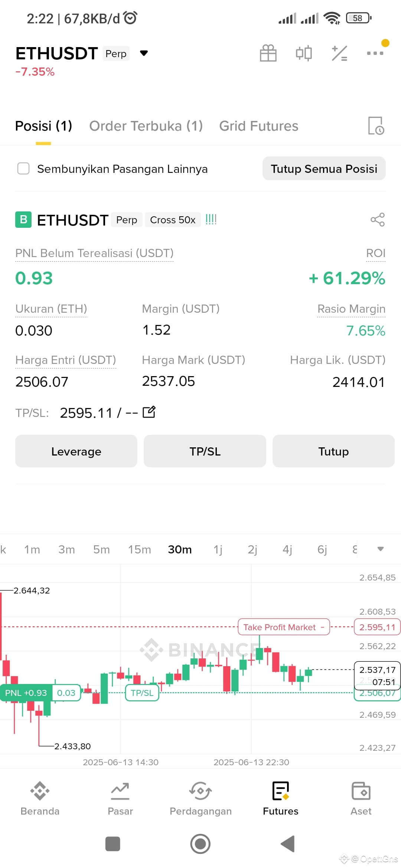Switch to Grid Futures tab
The height and width of the screenshot is (868, 401).
click(x=259, y=126)
